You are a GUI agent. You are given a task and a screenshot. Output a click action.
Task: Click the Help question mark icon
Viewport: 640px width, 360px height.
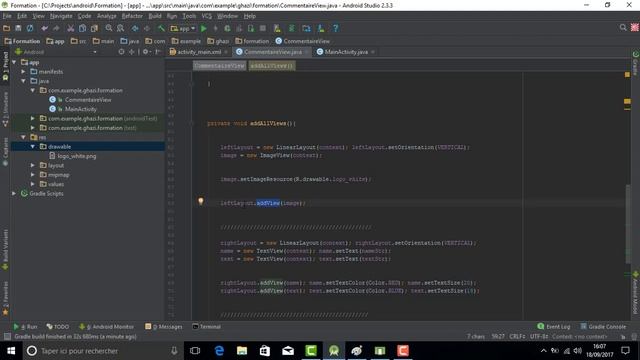(x=336, y=28)
